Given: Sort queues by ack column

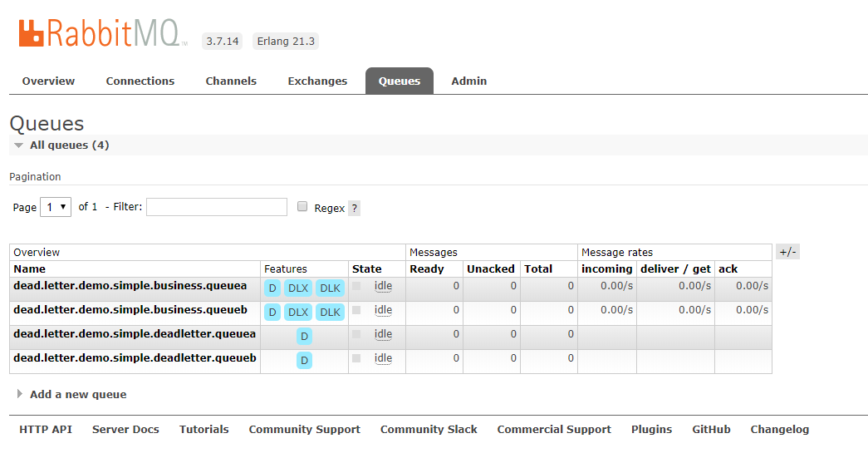Looking at the screenshot, I should [728, 268].
